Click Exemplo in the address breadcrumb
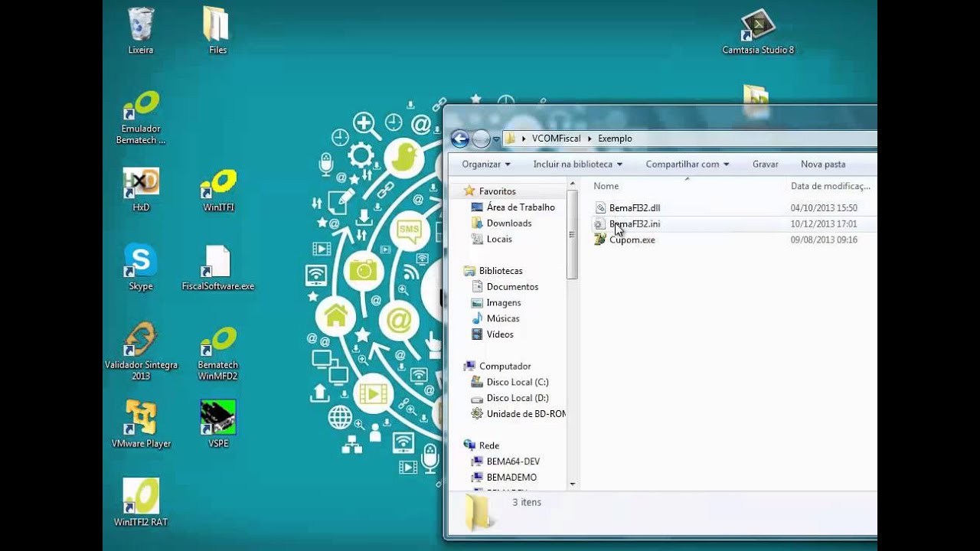 pyautogui.click(x=615, y=139)
